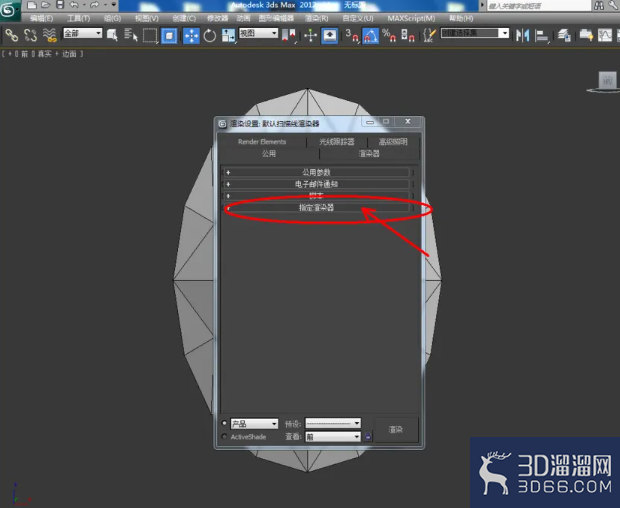The image size is (620, 508).
Task: Switch to the Common tab
Action: (269, 153)
